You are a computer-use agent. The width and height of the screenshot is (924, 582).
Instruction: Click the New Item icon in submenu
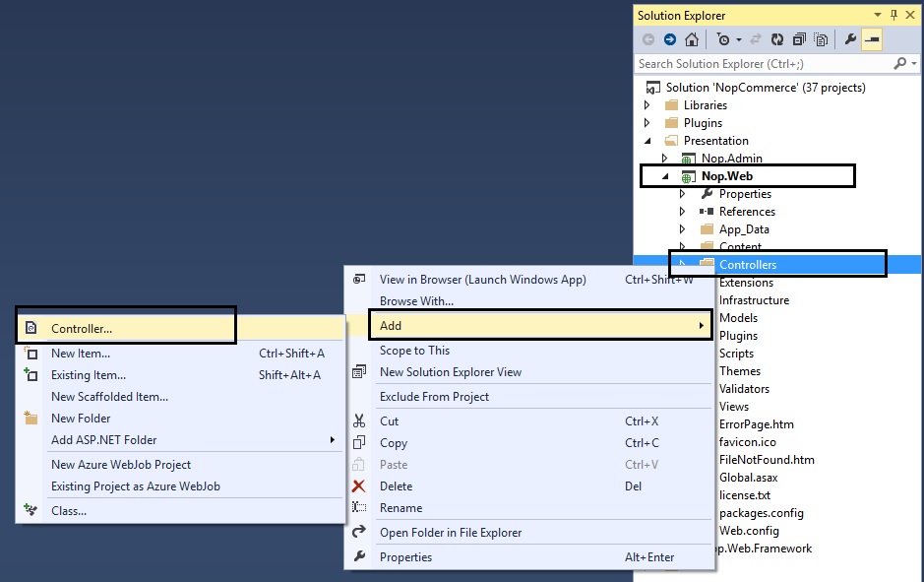coord(31,354)
